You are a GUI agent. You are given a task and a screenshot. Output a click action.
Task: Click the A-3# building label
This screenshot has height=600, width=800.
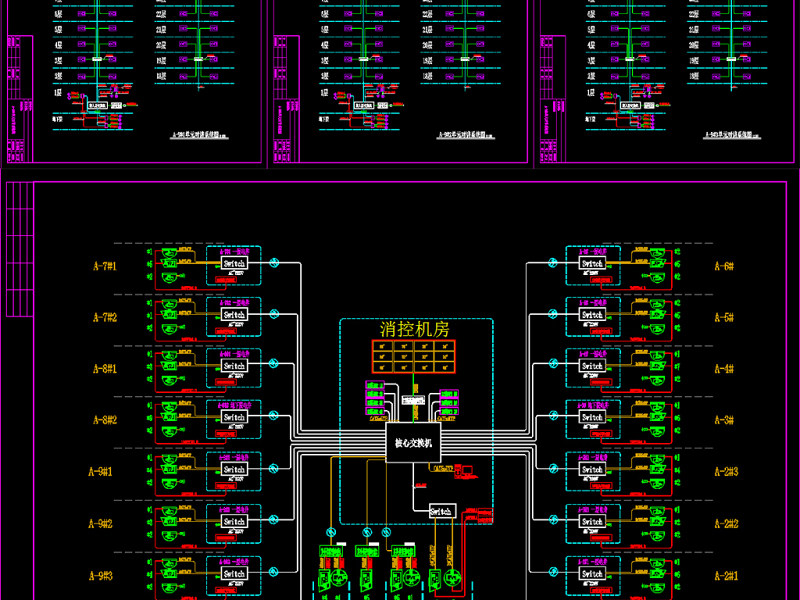point(724,420)
